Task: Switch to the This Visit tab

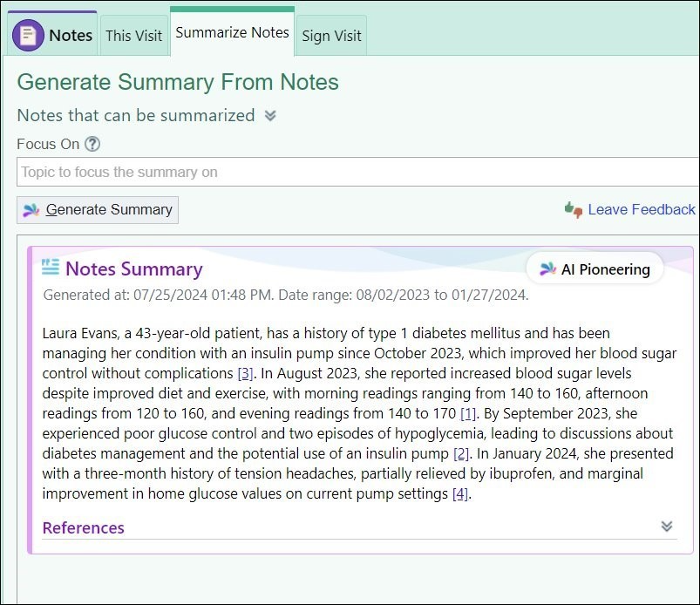Action: [x=134, y=36]
